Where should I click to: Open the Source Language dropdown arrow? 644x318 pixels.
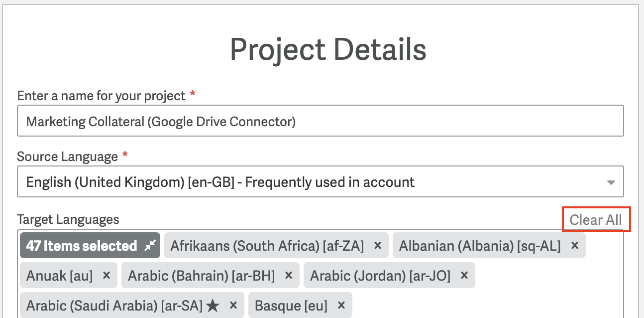611,182
